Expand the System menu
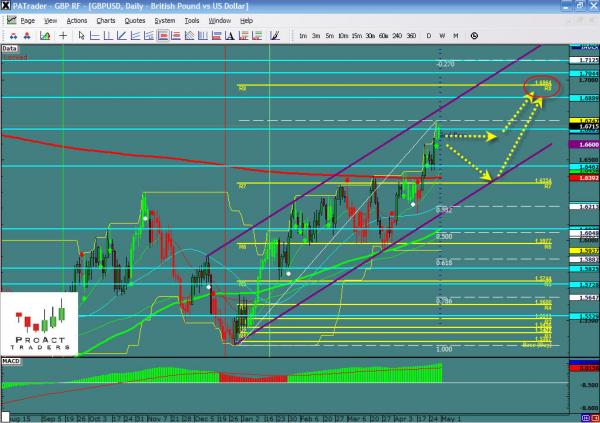The image size is (600, 423). click(166, 19)
